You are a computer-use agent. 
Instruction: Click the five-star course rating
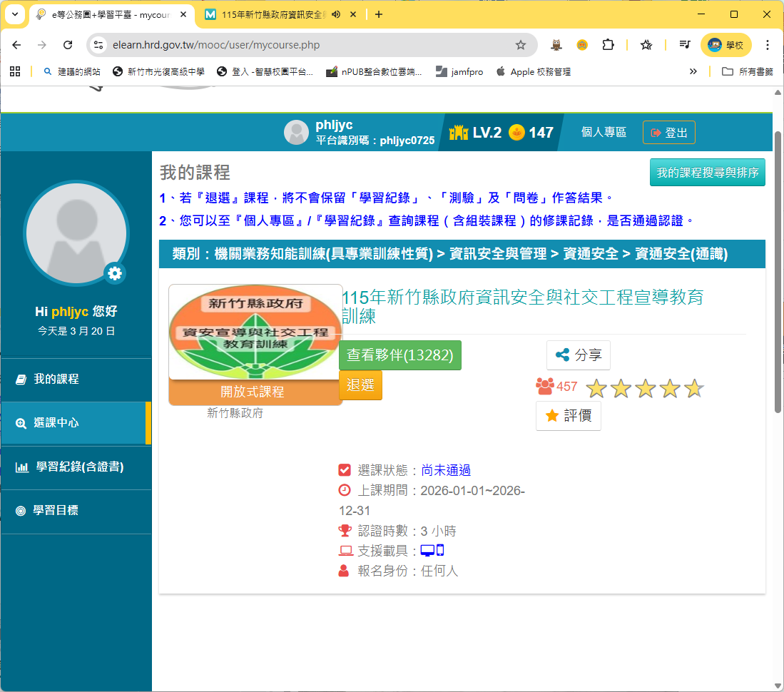pyautogui.click(x=644, y=389)
